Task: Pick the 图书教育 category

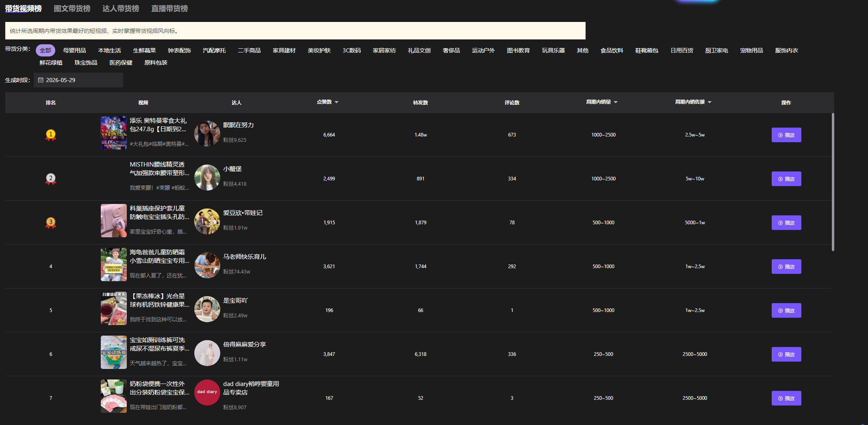Action: coord(518,50)
